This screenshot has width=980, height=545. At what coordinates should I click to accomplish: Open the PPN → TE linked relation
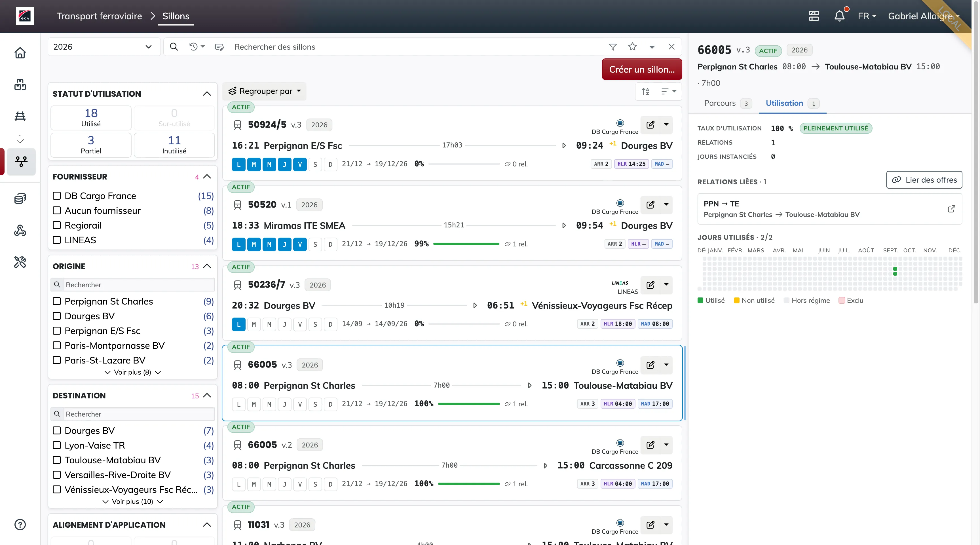tap(829, 209)
